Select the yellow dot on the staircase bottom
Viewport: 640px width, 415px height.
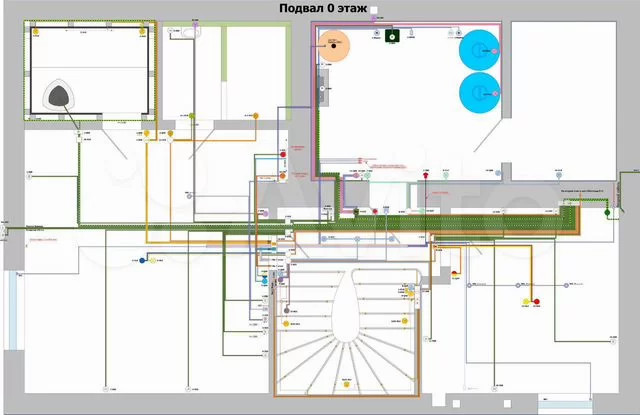[347, 384]
